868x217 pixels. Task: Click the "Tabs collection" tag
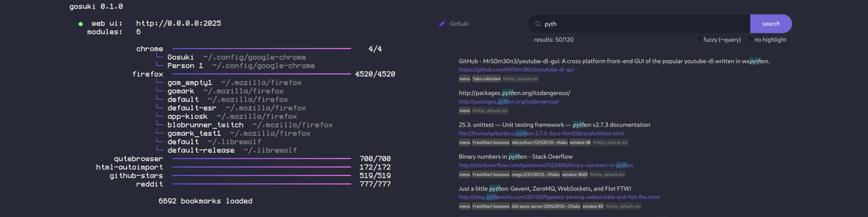coord(486,79)
